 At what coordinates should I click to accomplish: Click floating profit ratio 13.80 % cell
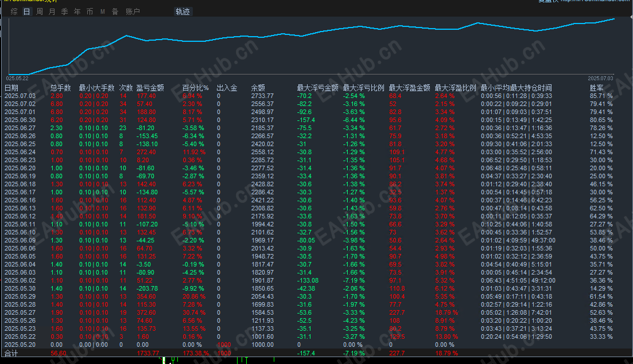coord(446,336)
